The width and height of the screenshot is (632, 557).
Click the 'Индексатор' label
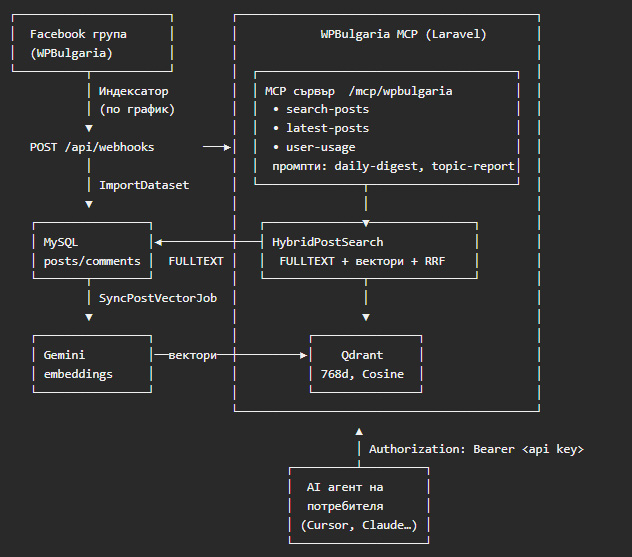[134, 91]
